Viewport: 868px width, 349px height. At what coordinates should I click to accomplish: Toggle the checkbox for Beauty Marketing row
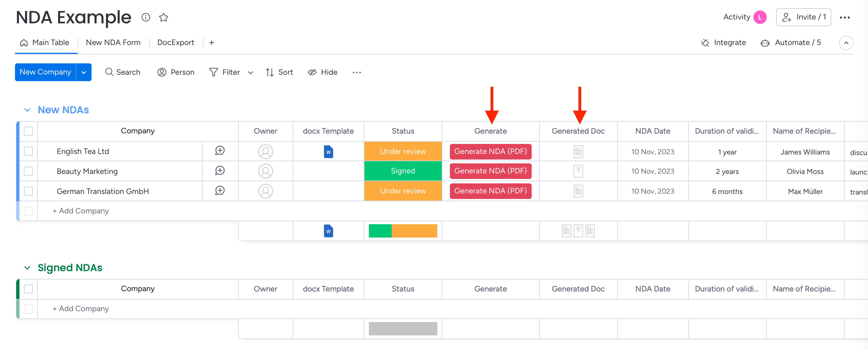(29, 171)
